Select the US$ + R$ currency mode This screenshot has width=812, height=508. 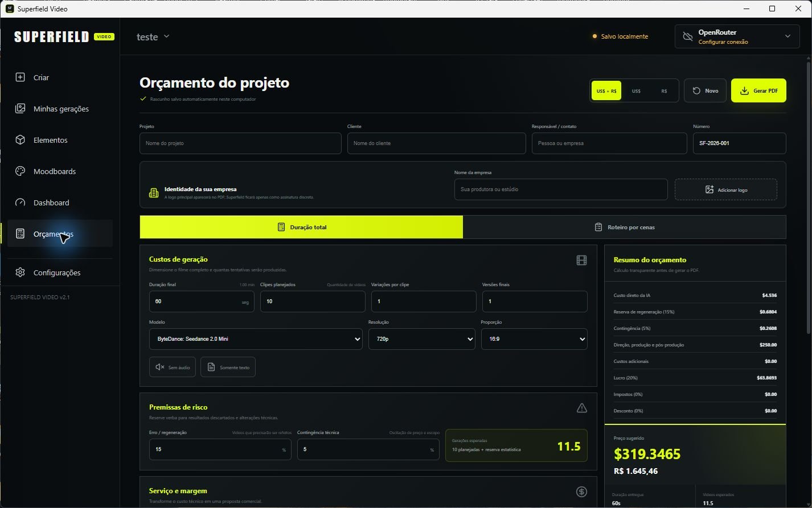[x=606, y=91]
